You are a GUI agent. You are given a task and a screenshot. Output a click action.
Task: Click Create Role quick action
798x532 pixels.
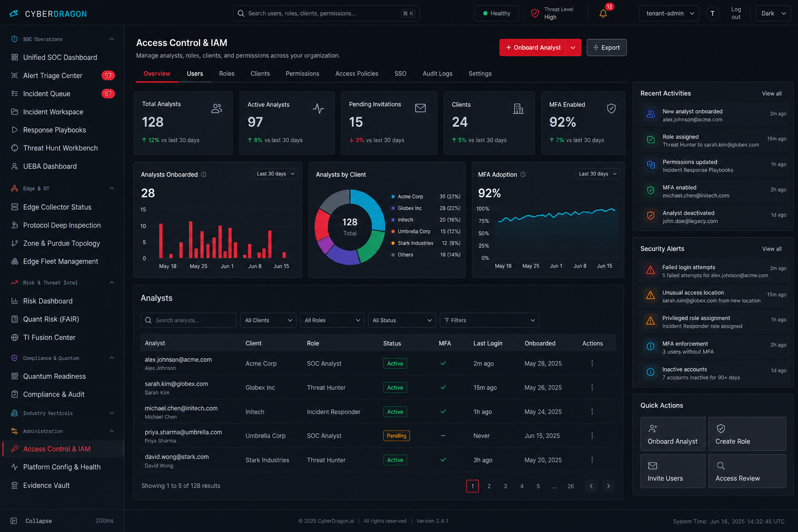pyautogui.click(x=747, y=434)
